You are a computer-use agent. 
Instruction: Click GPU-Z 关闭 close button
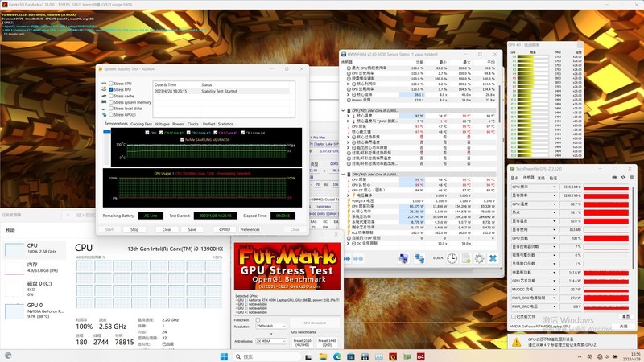[x=623, y=327]
